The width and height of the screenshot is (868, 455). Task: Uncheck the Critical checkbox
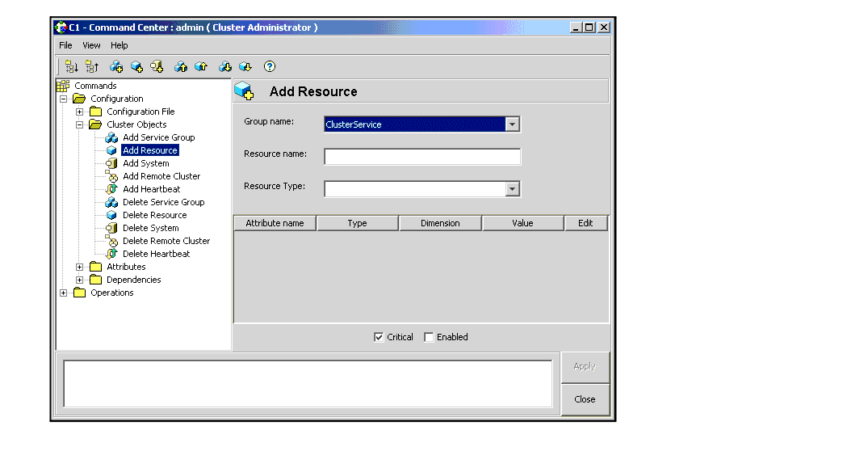379,337
